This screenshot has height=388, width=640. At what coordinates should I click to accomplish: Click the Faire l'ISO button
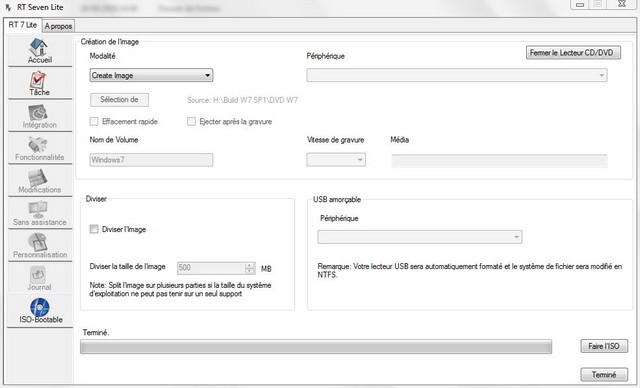point(604,346)
